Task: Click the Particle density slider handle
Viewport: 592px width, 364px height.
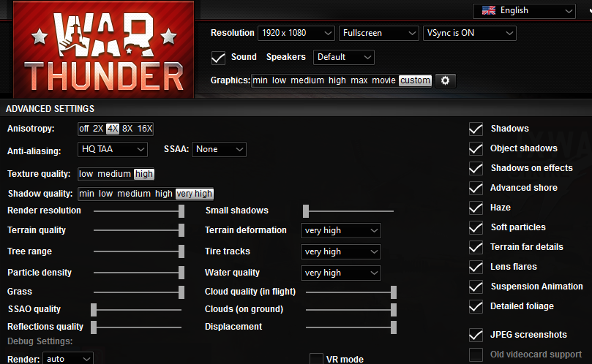Action: coord(181,273)
